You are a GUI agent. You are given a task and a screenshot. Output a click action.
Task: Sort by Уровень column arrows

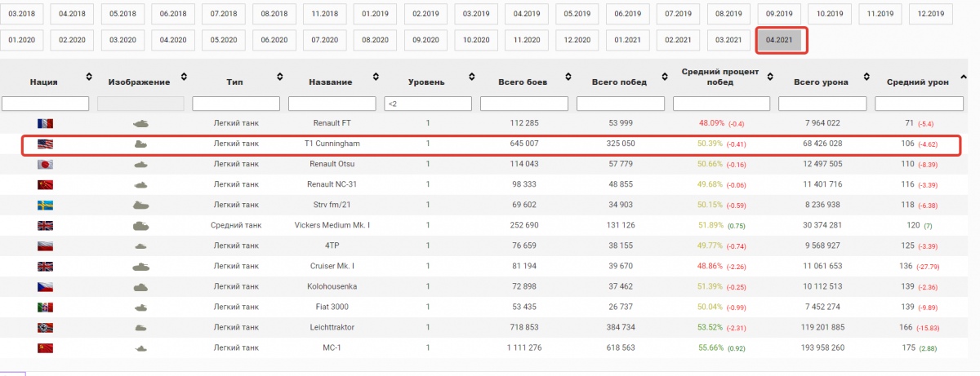tap(471, 77)
